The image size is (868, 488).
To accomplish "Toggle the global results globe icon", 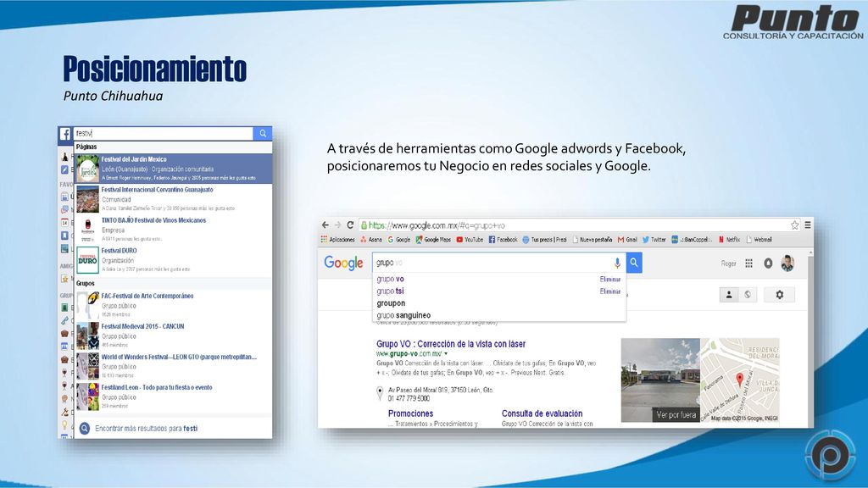I will pos(748,295).
